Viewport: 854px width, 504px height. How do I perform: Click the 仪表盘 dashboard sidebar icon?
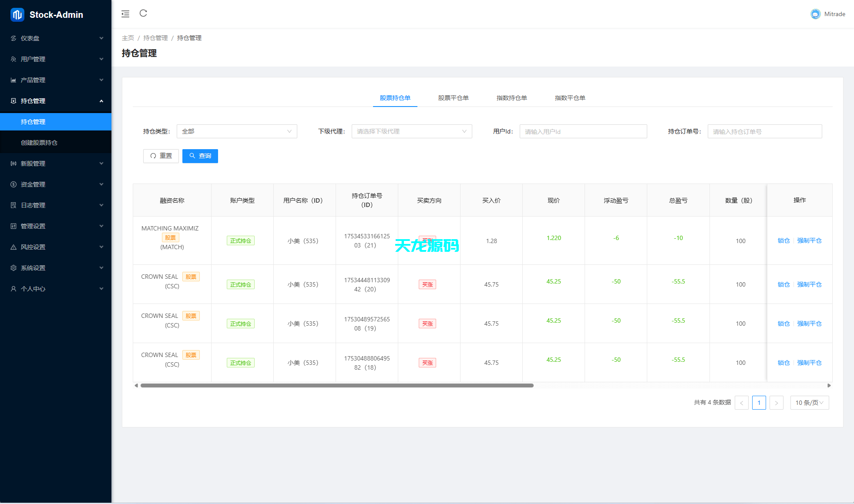click(13, 38)
